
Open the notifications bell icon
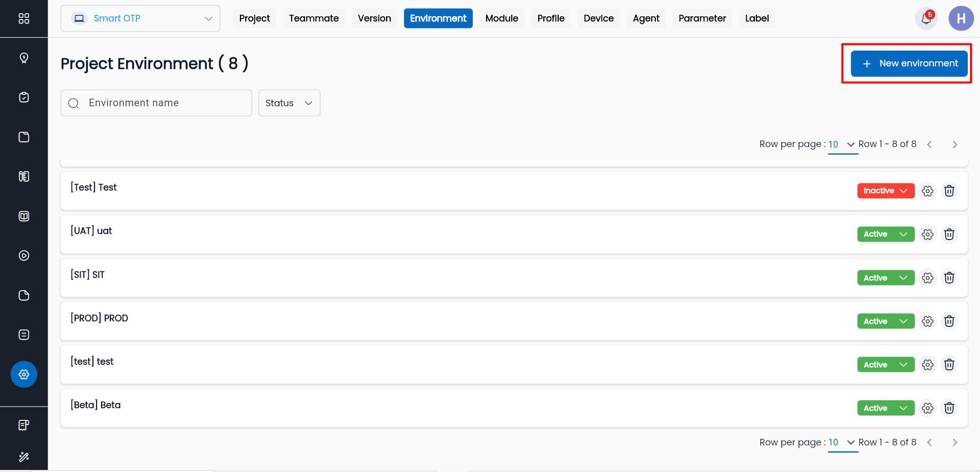tap(926, 19)
